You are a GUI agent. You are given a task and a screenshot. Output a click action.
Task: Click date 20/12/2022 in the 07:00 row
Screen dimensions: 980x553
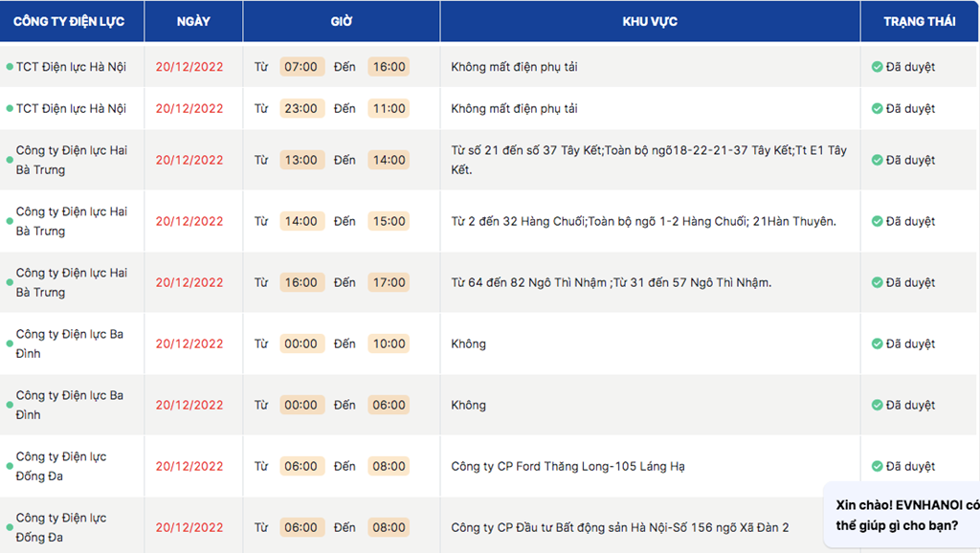coord(189,67)
